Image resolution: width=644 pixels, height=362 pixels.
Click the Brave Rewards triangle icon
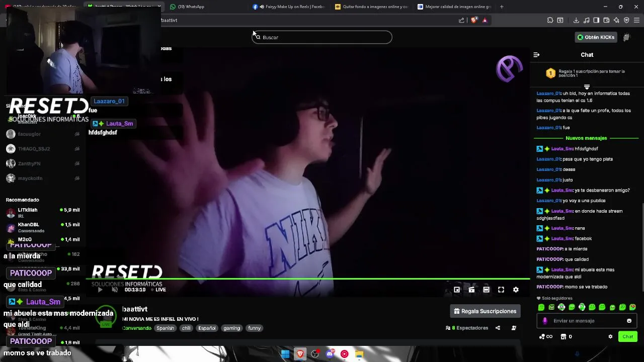tap(485, 20)
